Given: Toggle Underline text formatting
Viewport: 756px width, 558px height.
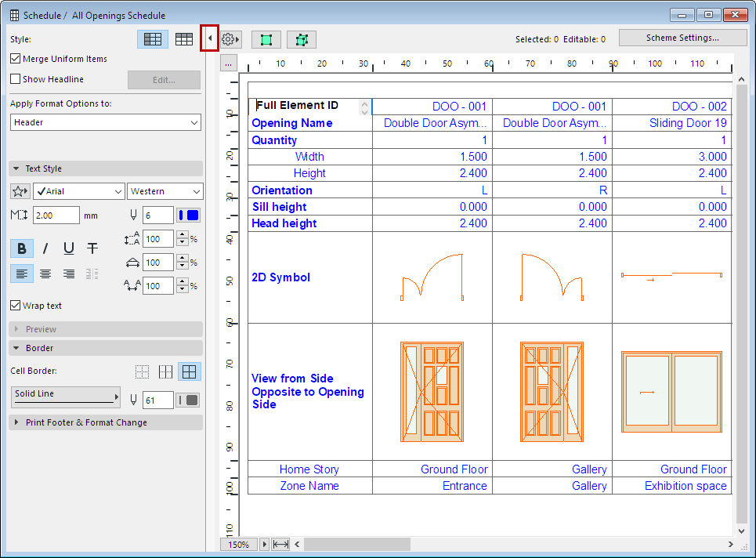Looking at the screenshot, I should click(x=69, y=248).
